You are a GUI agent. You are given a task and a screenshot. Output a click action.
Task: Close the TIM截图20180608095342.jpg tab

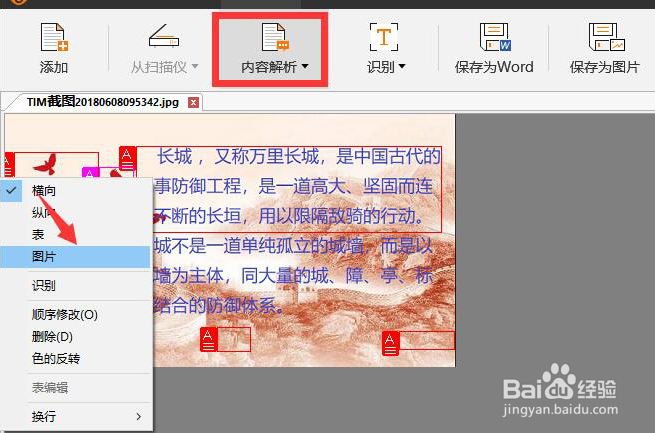pyautogui.click(x=193, y=102)
